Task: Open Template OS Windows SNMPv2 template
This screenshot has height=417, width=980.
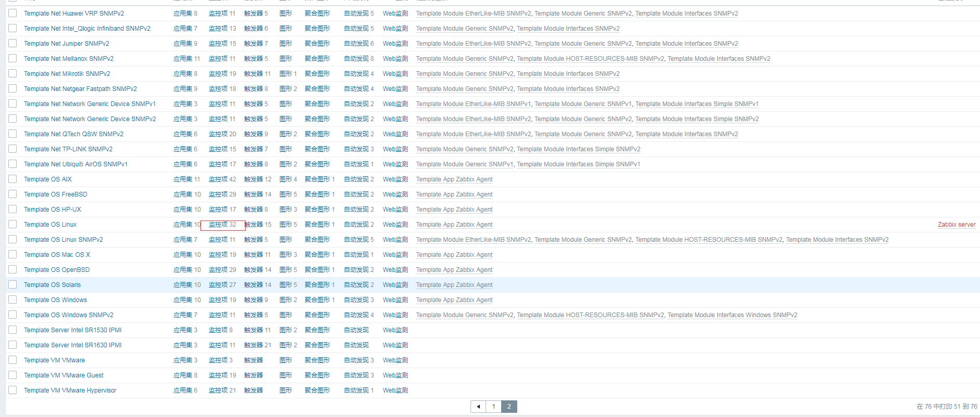Action: click(69, 315)
